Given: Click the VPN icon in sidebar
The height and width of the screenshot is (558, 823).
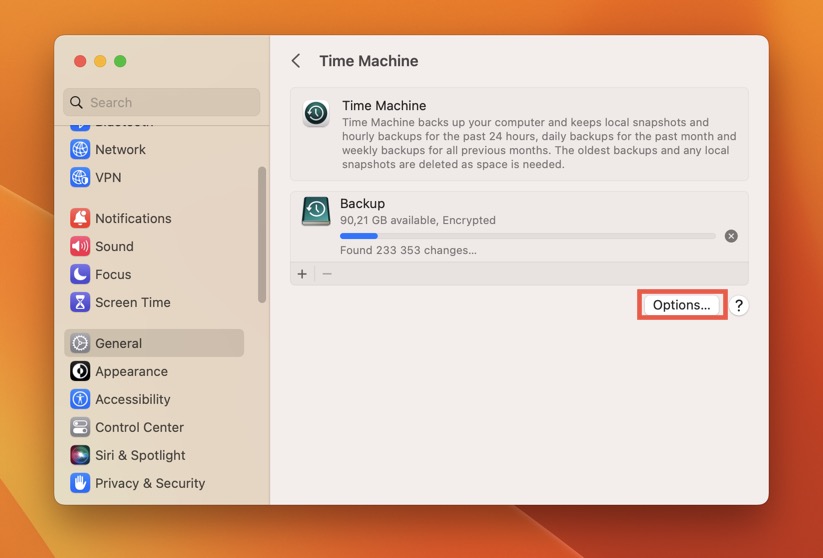Looking at the screenshot, I should point(80,177).
